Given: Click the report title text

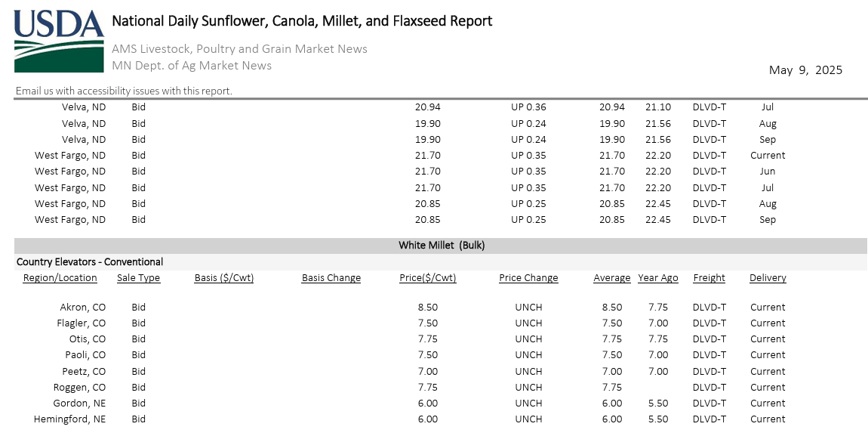Looking at the screenshot, I should [302, 21].
